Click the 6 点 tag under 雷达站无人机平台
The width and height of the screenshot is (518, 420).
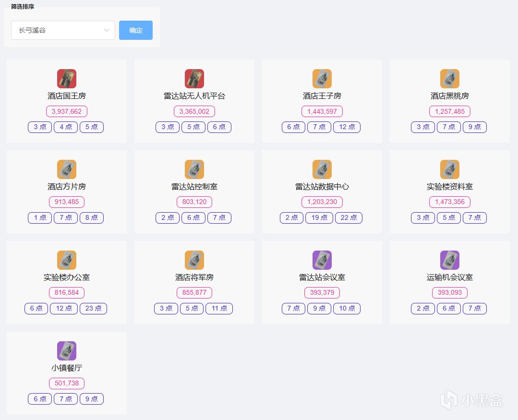(x=219, y=127)
